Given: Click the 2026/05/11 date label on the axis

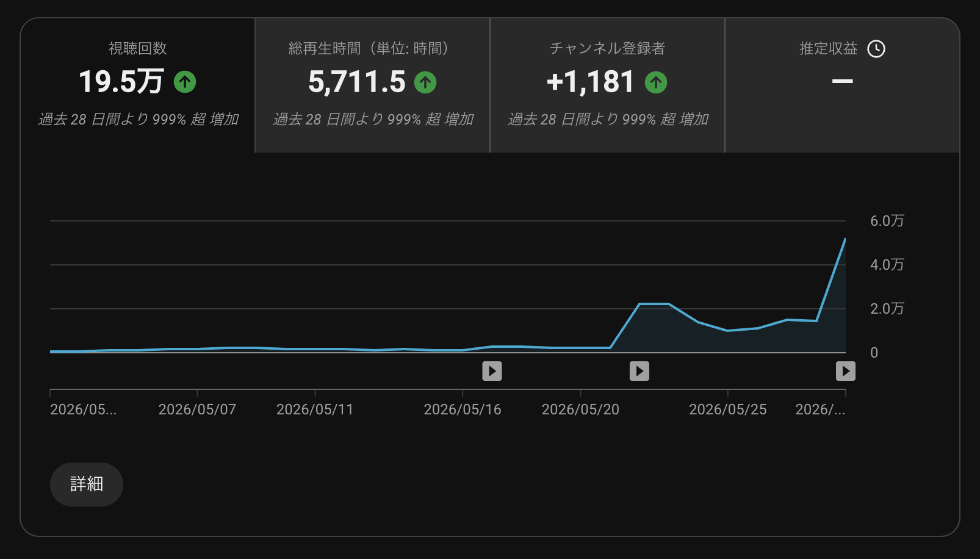Looking at the screenshot, I should coord(315,409).
